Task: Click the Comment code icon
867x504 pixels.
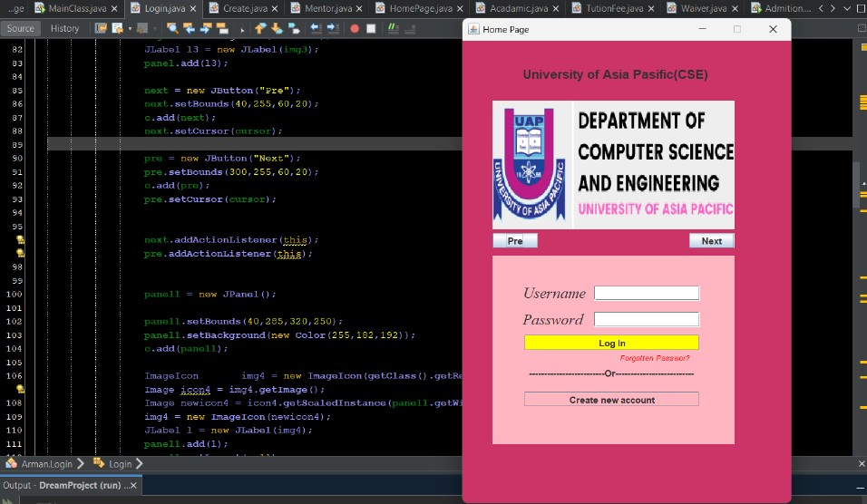Action: click(x=393, y=28)
